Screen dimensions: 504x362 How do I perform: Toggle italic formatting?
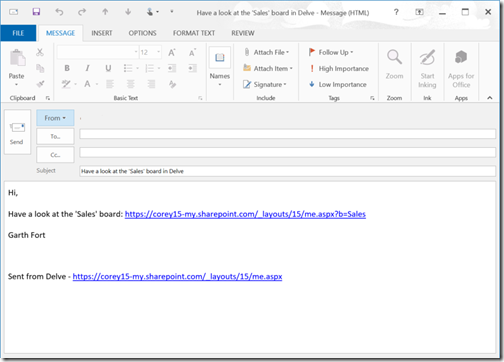pos(87,68)
